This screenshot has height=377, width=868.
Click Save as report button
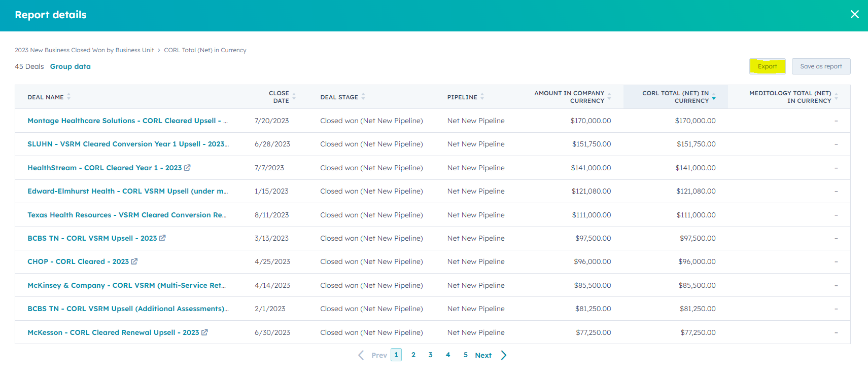820,66
